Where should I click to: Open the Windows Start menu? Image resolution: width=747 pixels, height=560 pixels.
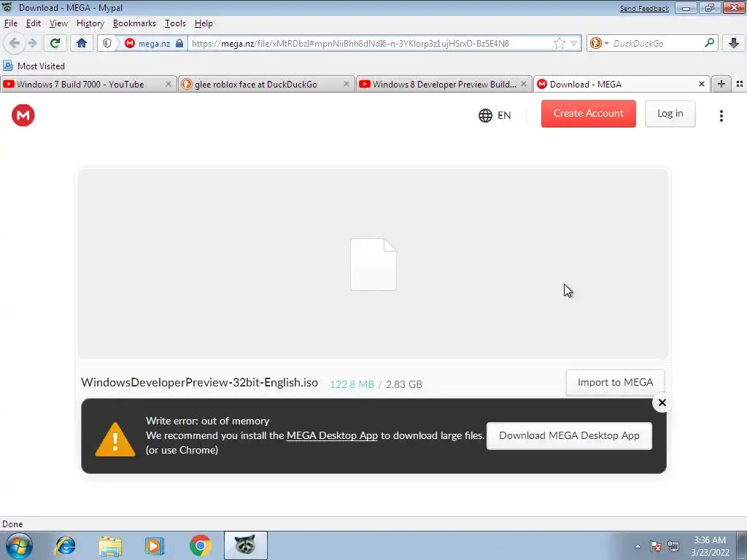19,545
